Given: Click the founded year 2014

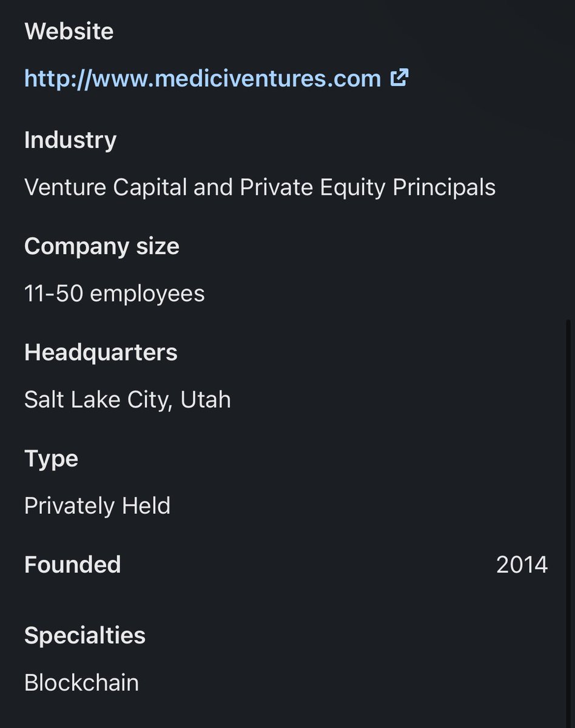Looking at the screenshot, I should coord(522,565).
